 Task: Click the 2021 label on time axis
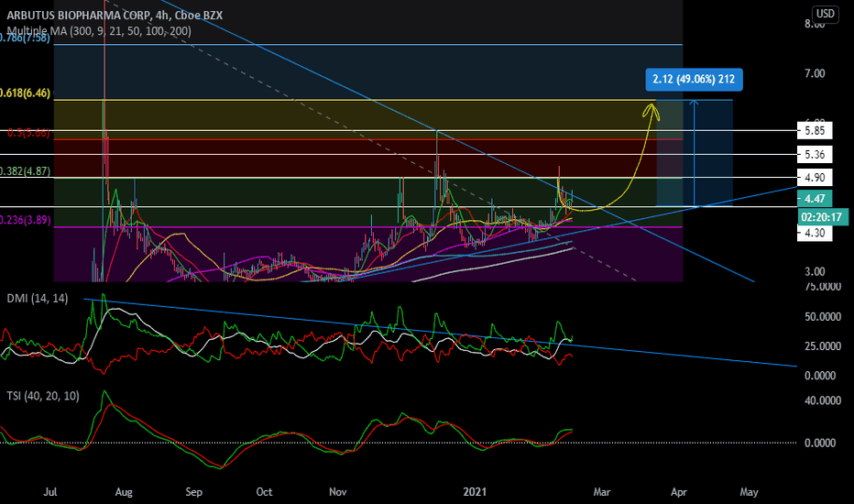[475, 492]
